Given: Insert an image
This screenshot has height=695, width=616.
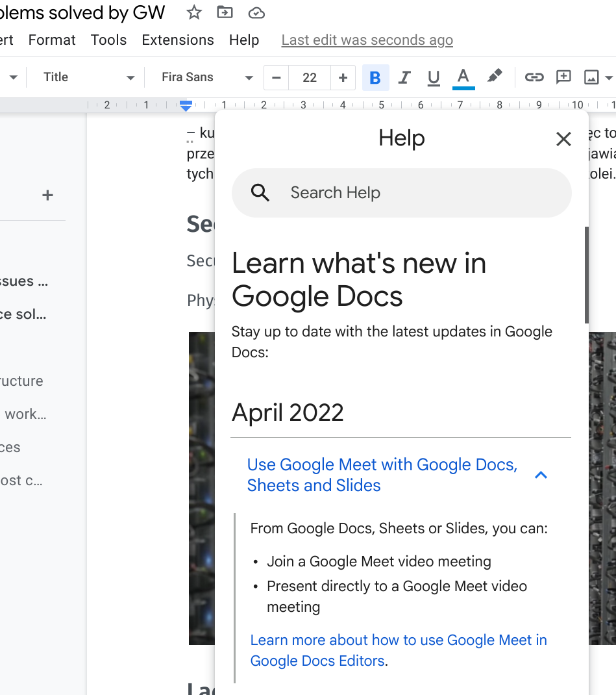Looking at the screenshot, I should pos(591,77).
